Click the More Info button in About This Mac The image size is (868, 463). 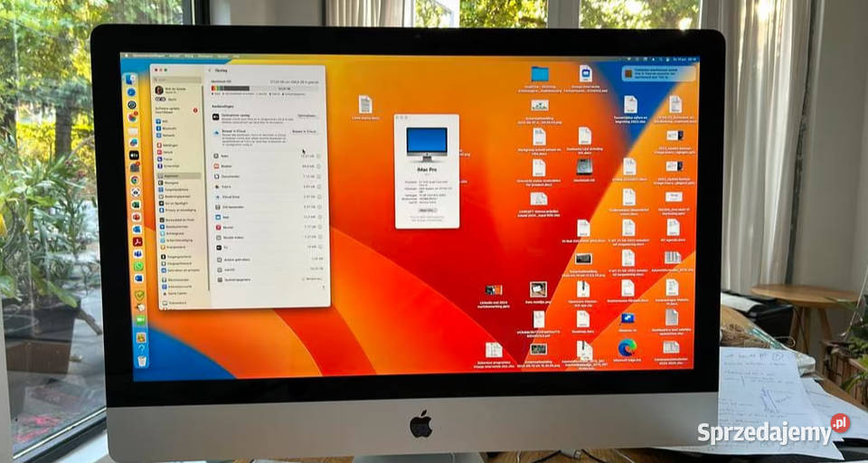[427, 211]
